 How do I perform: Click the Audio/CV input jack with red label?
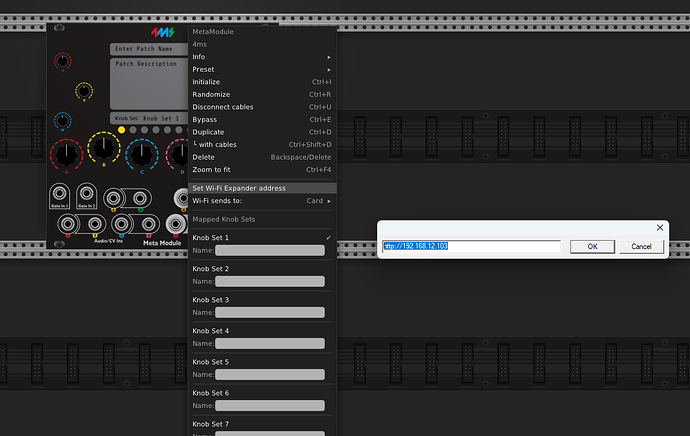[x=68, y=224]
